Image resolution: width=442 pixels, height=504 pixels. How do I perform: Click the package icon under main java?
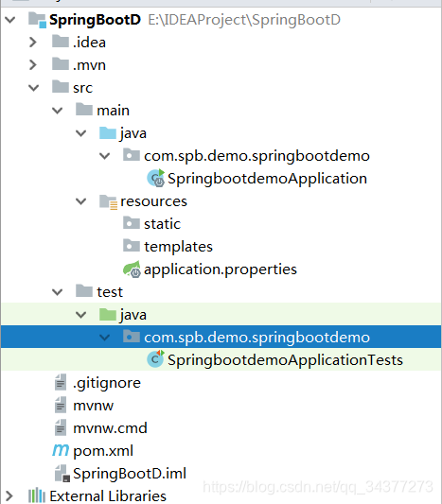tap(132, 155)
